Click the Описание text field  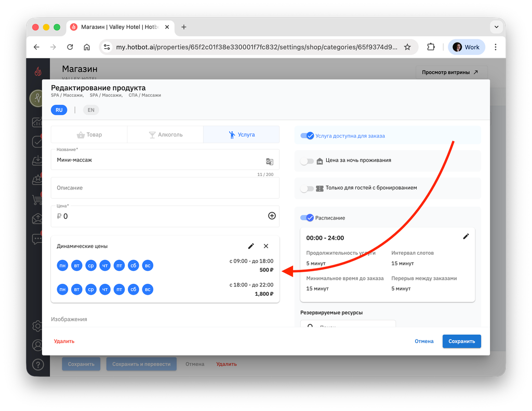pyautogui.click(x=165, y=188)
